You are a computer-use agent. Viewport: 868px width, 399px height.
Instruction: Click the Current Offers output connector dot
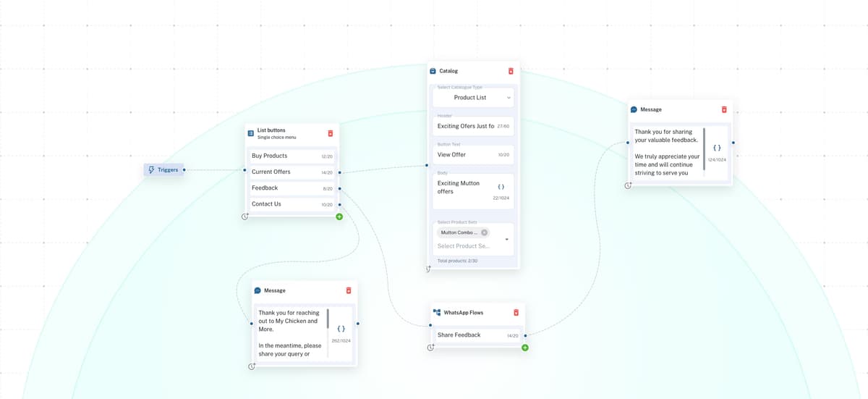[x=339, y=172]
